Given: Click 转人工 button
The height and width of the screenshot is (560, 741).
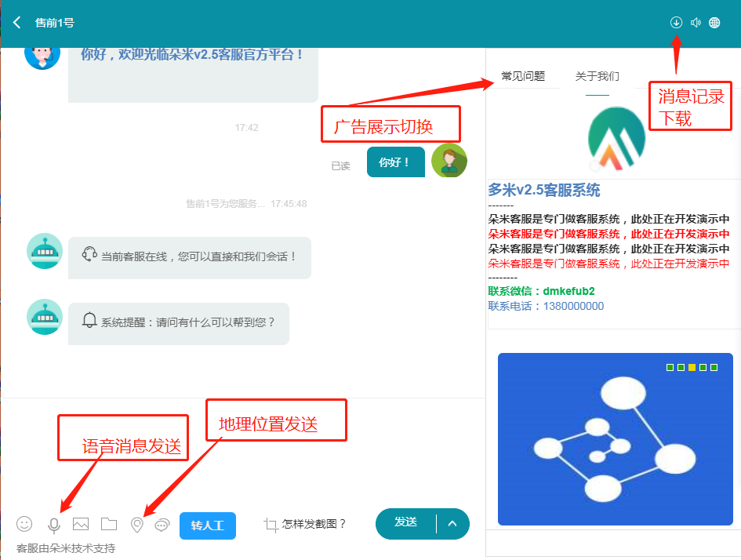Looking at the screenshot, I should coord(208,525).
